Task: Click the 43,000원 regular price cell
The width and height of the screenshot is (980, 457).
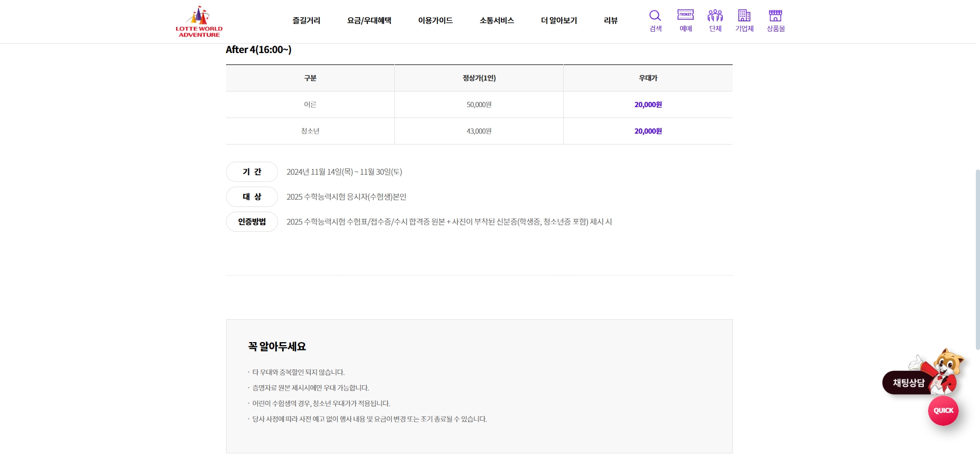Action: [x=479, y=131]
